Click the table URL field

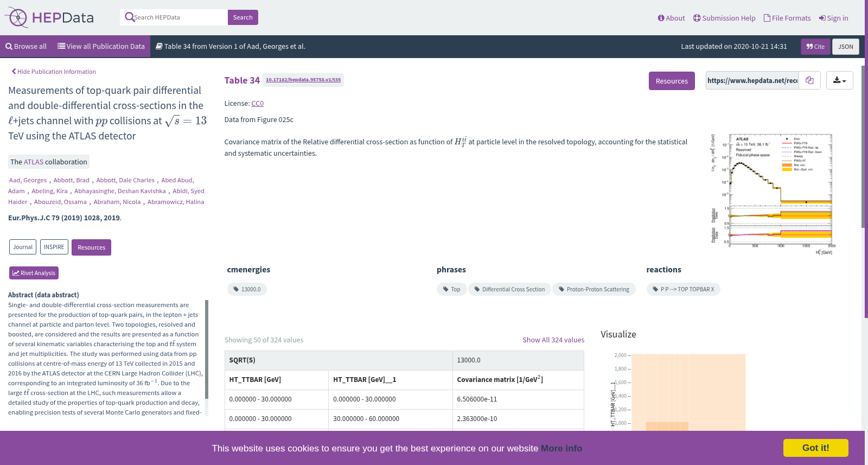tap(752, 80)
